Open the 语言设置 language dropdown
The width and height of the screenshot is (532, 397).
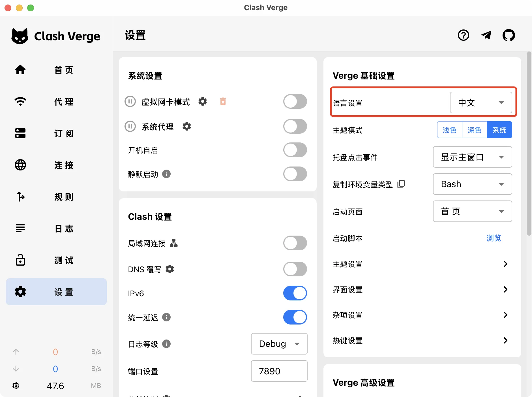click(481, 103)
